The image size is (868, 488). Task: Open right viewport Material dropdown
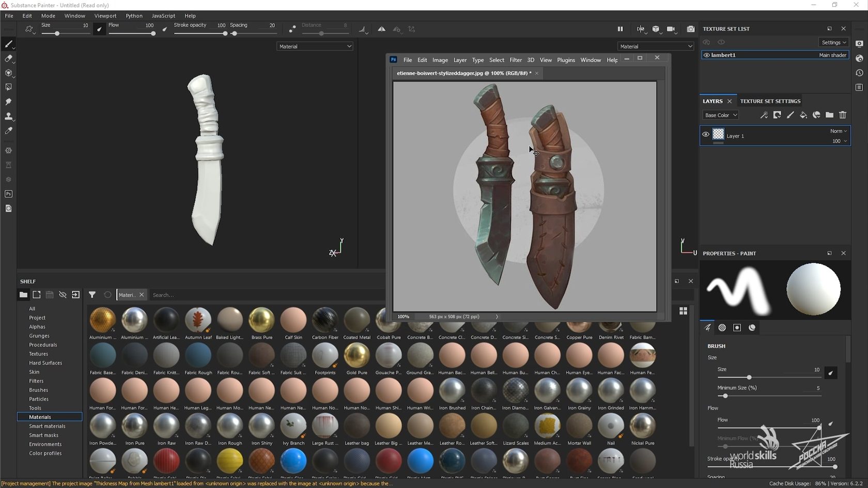[655, 46]
